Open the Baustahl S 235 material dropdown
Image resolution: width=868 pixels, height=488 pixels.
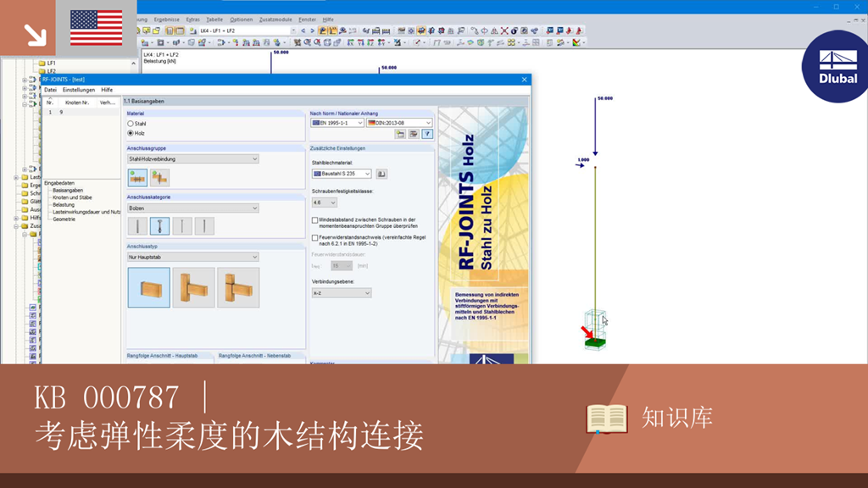[x=341, y=174]
